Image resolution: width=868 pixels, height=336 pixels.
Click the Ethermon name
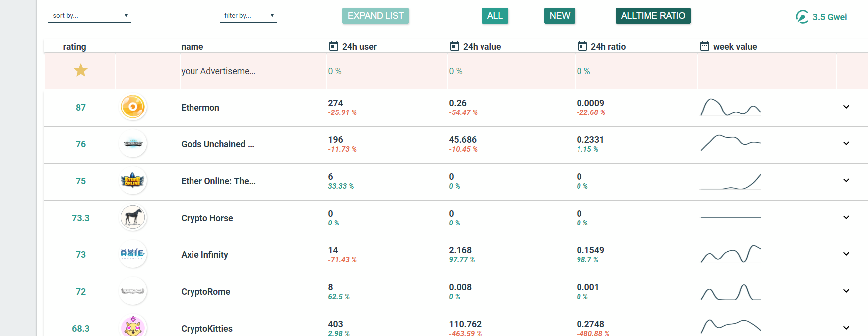200,108
